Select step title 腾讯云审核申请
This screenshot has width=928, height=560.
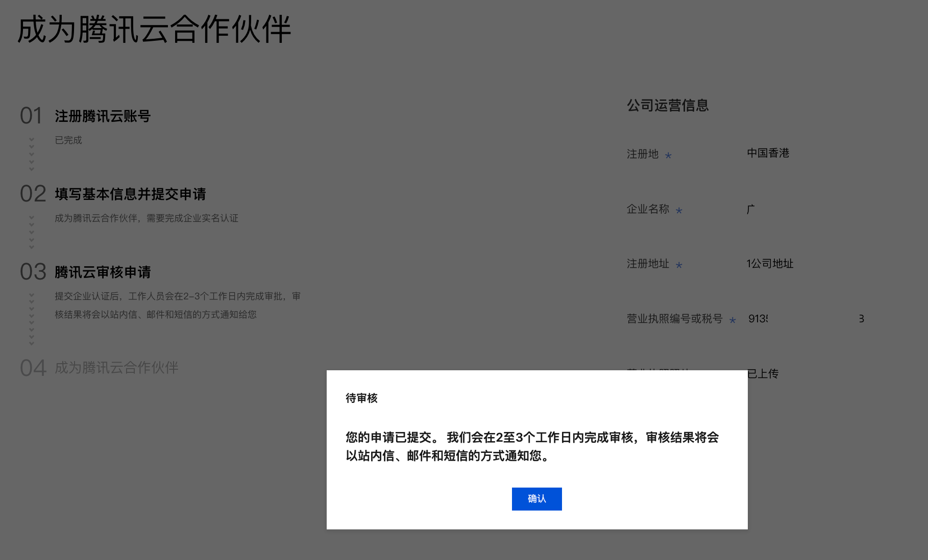103,272
